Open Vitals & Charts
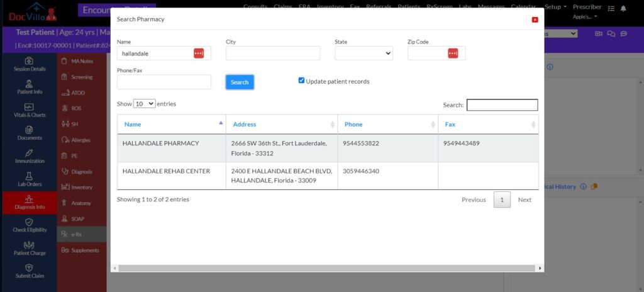Image resolution: width=644 pixels, height=292 pixels. tap(29, 110)
